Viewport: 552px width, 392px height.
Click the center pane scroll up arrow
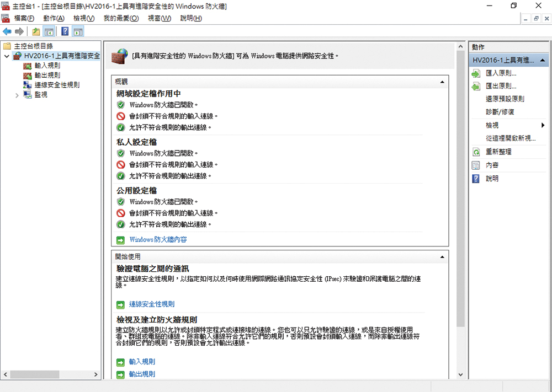(460, 46)
